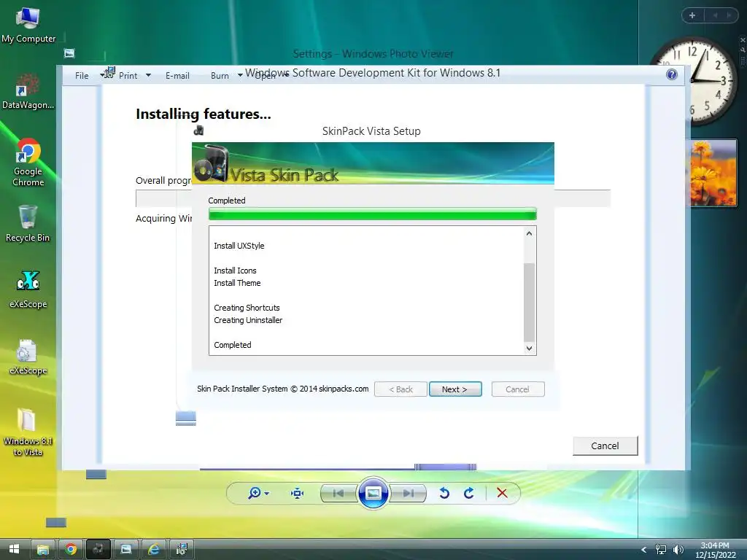Select the SkinPack setup taskbar item
Image resolution: width=747 pixels, height=560 pixels.
click(98, 550)
